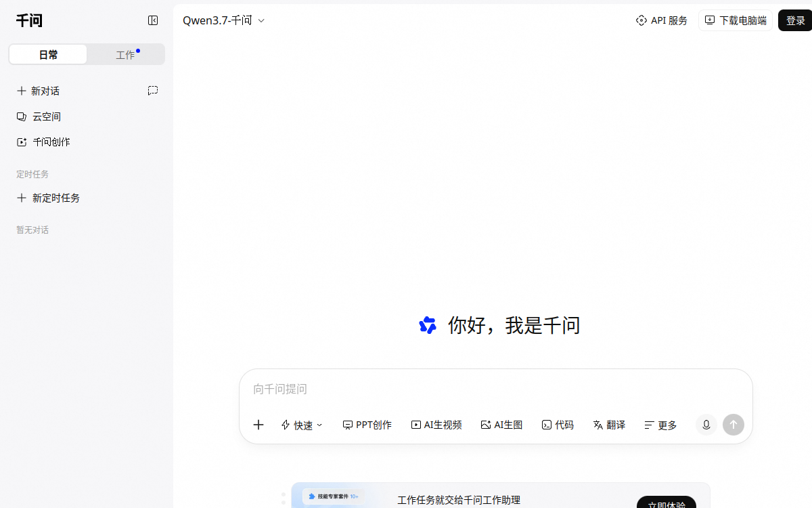Click the 千问 logo in the sidebar

[x=29, y=21]
